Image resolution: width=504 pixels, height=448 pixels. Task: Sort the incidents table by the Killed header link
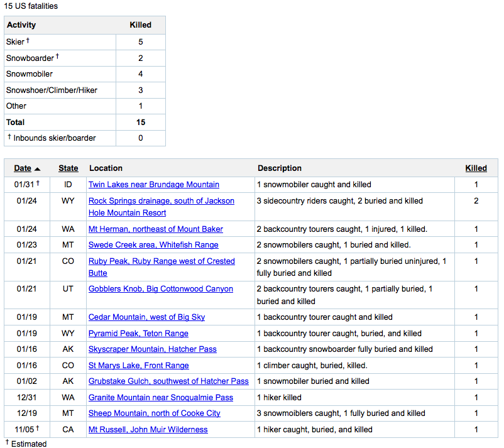click(x=476, y=168)
